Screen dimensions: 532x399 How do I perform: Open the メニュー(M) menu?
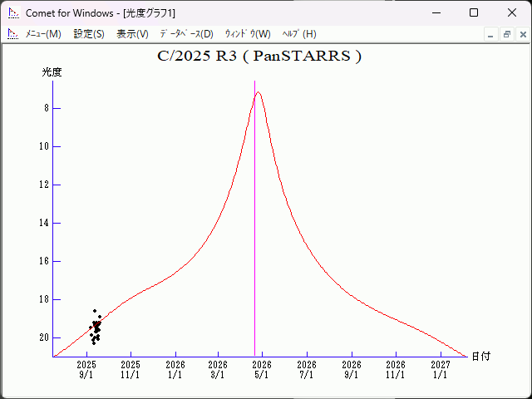[x=43, y=34]
